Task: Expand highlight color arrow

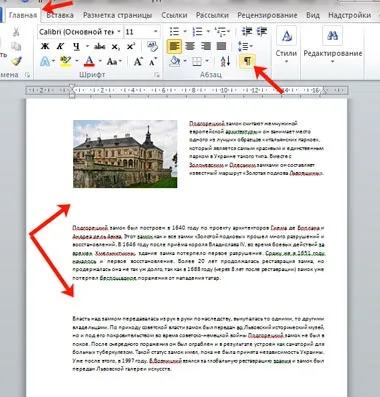Action: click(x=77, y=62)
